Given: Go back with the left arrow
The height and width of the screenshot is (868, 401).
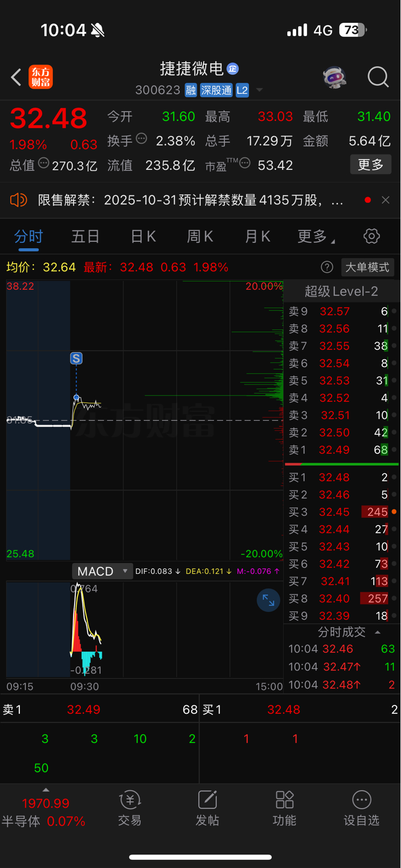Looking at the screenshot, I should tap(16, 78).
